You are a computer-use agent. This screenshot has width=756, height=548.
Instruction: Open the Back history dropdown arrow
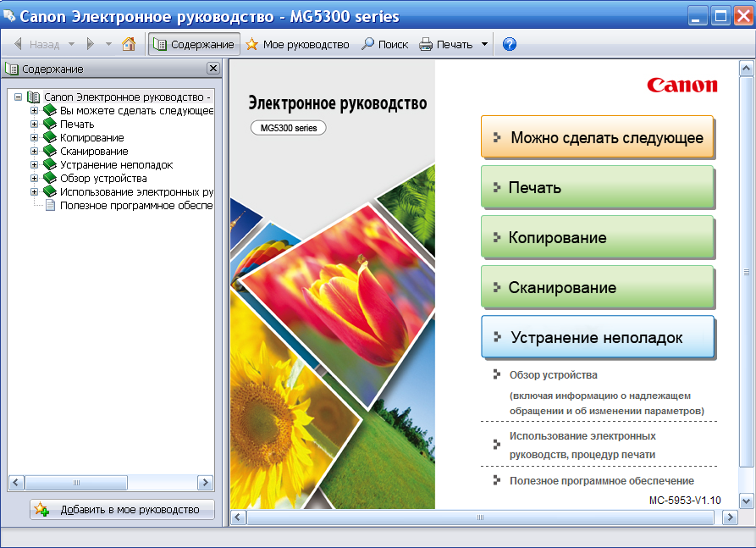(71, 44)
